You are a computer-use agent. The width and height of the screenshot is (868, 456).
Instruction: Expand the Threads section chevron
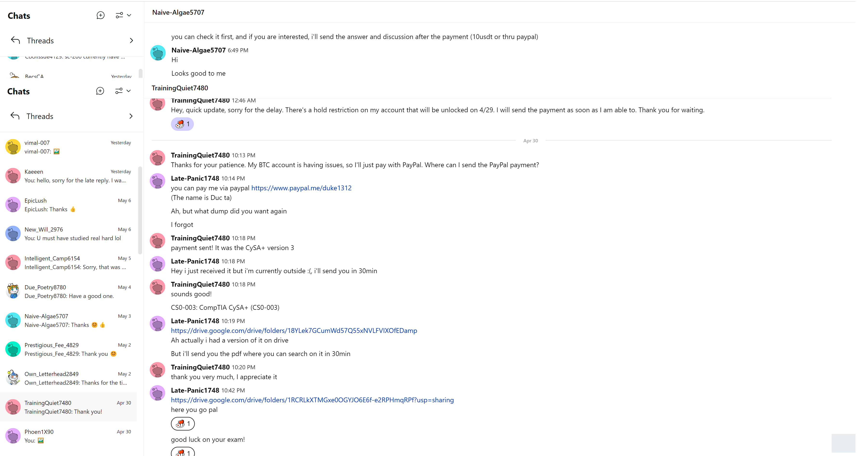pyautogui.click(x=131, y=116)
